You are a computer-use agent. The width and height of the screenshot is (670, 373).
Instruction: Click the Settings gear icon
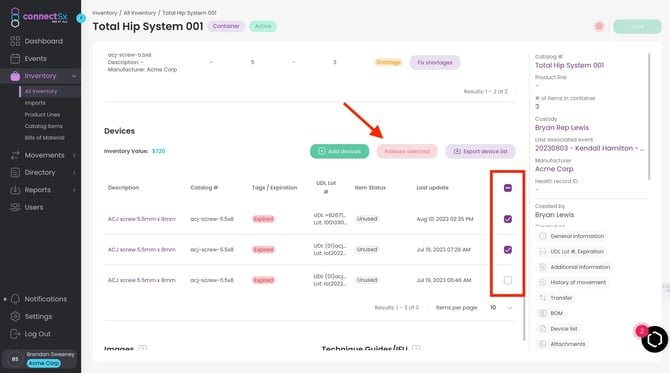[x=15, y=316]
